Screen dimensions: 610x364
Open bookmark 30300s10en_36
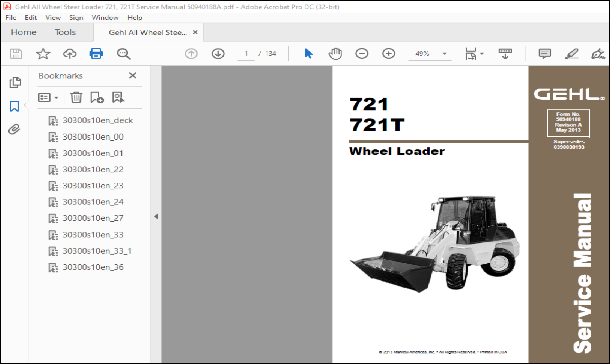click(x=93, y=267)
